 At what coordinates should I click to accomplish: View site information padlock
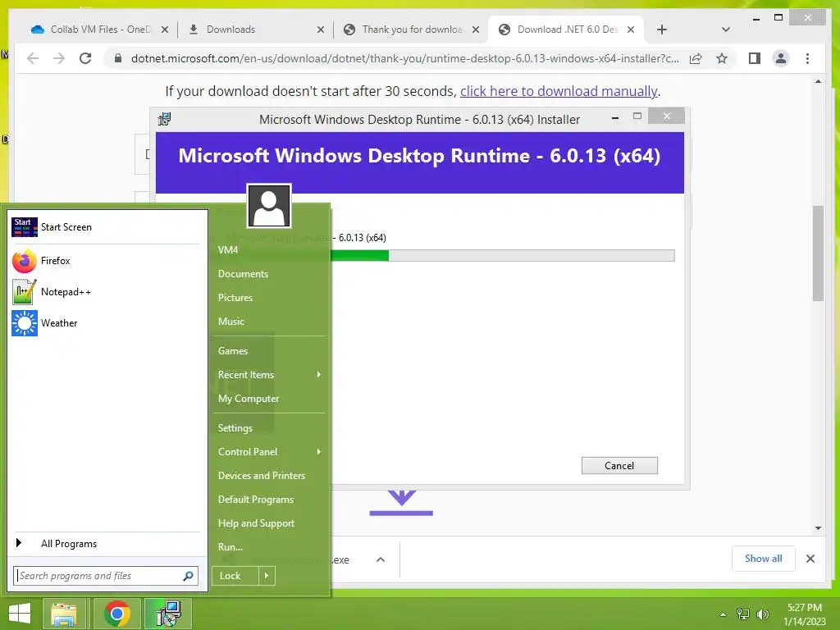pyautogui.click(x=118, y=58)
